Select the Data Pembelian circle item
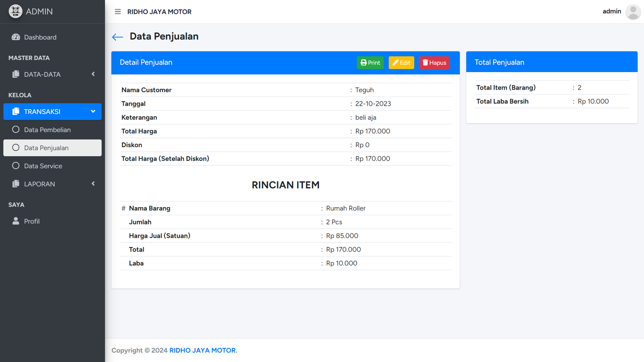 (x=16, y=130)
